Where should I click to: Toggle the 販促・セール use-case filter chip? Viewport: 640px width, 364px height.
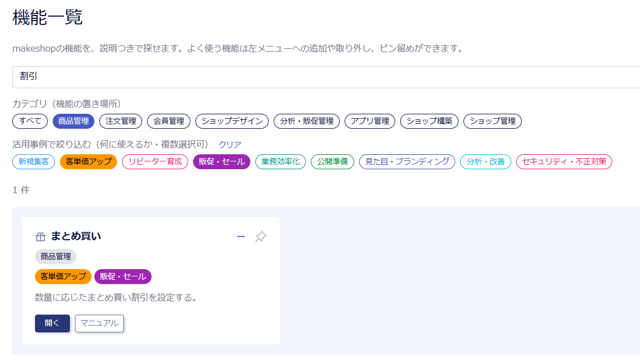pos(221,161)
